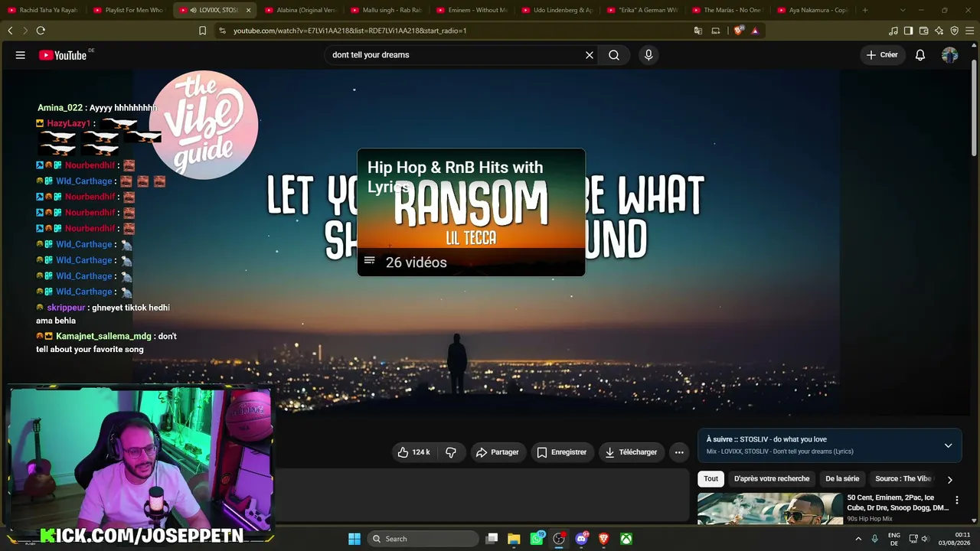Open File Explorer from the taskbar
The width and height of the screenshot is (980, 551).
tap(514, 539)
